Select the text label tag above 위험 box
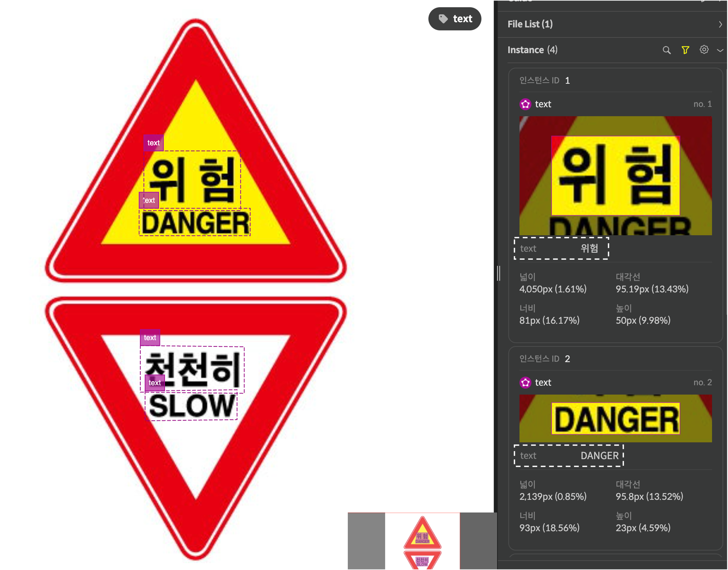728x570 pixels. [x=153, y=143]
